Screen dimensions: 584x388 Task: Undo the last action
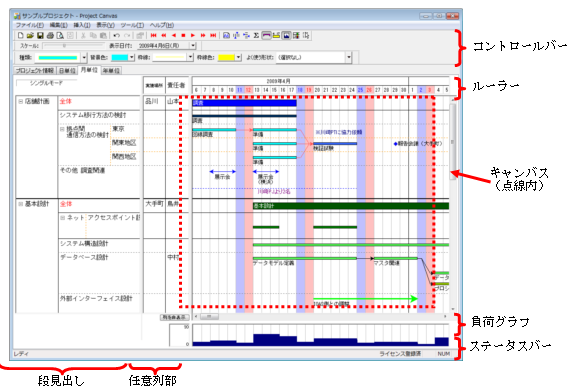tap(117, 35)
